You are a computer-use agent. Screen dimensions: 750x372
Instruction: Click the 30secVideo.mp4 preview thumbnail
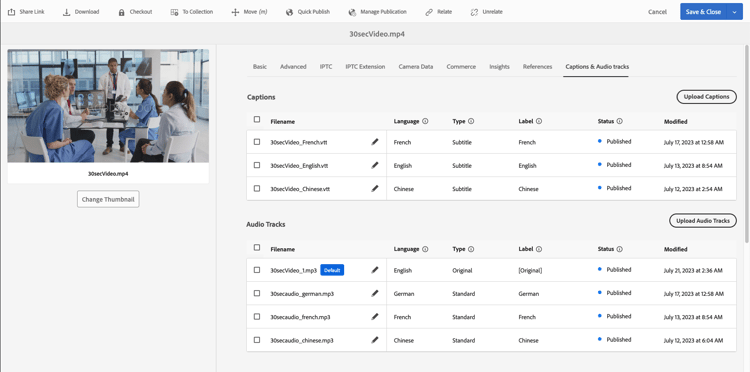(108, 106)
